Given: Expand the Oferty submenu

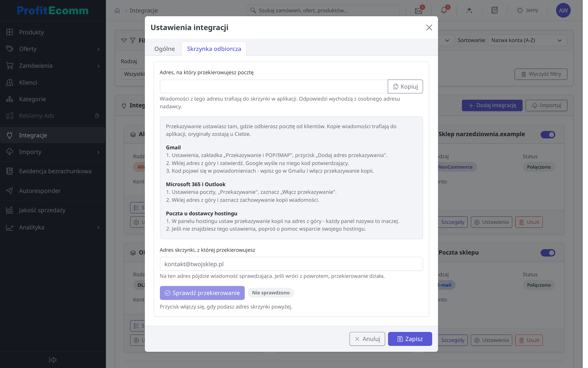Looking at the screenshot, I should pyautogui.click(x=98, y=49).
